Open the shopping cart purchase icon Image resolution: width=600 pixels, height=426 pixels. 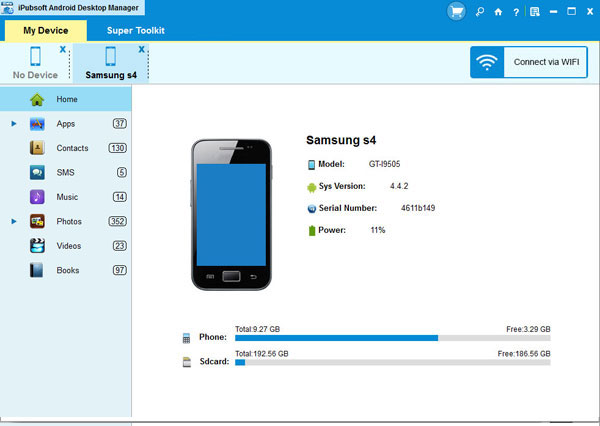[456, 11]
